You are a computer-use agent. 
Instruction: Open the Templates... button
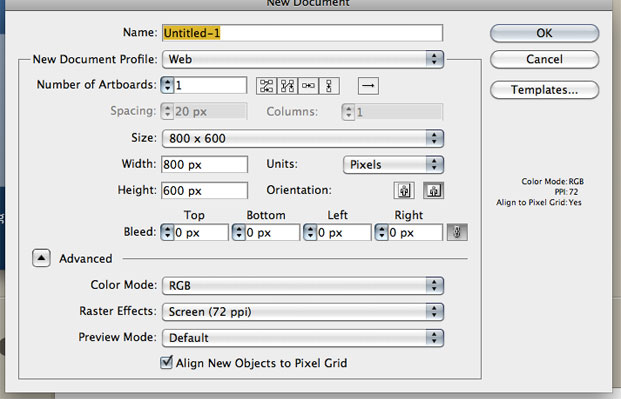click(x=544, y=90)
